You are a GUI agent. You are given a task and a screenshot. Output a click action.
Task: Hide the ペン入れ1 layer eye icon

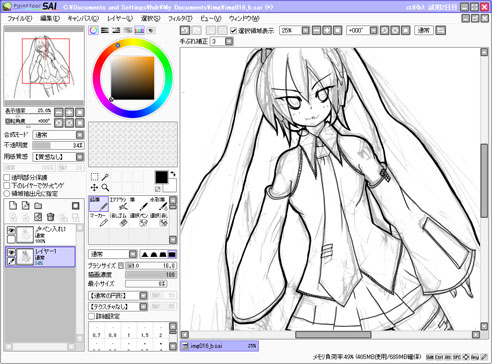(x=11, y=230)
